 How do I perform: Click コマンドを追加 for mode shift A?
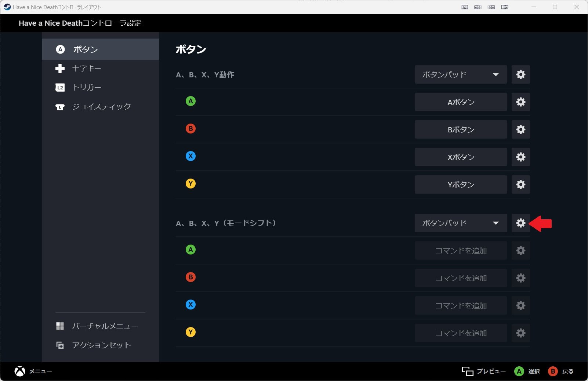coord(461,250)
